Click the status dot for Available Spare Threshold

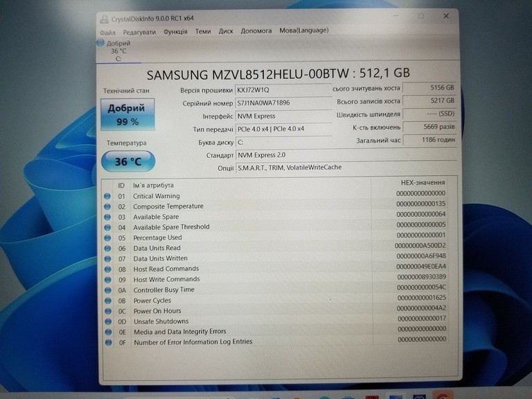107,227
